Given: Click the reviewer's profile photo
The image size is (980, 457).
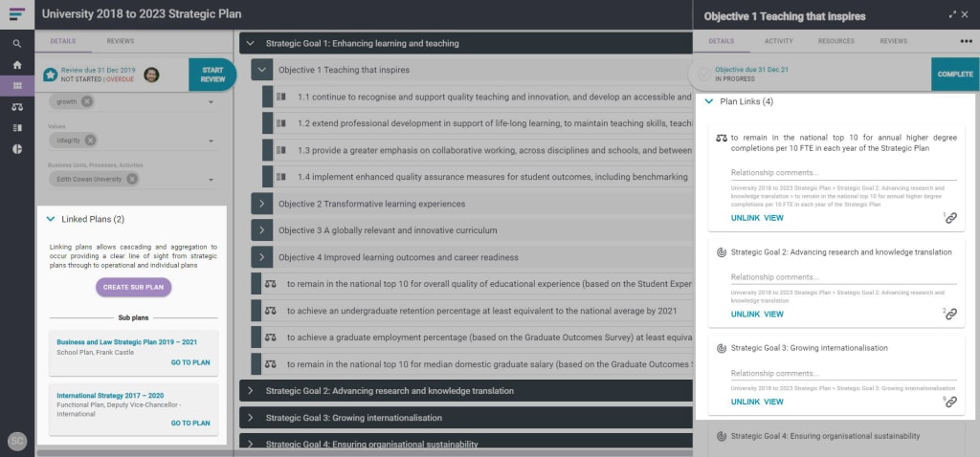Looking at the screenshot, I should tap(151, 75).
